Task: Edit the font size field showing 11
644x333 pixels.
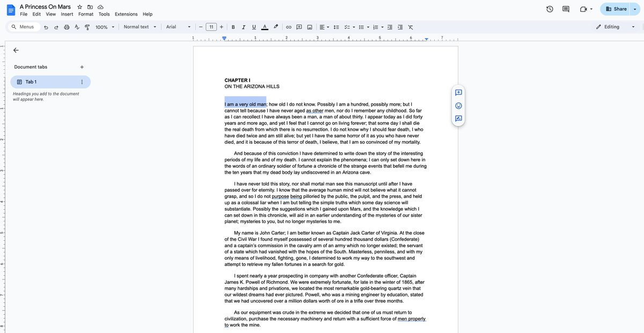Action: tap(211, 27)
